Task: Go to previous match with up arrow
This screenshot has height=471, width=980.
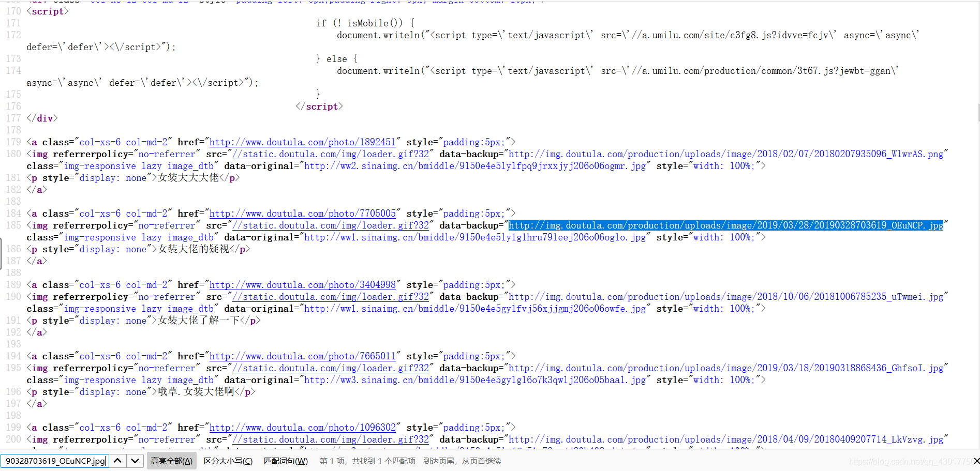Action: pos(117,461)
